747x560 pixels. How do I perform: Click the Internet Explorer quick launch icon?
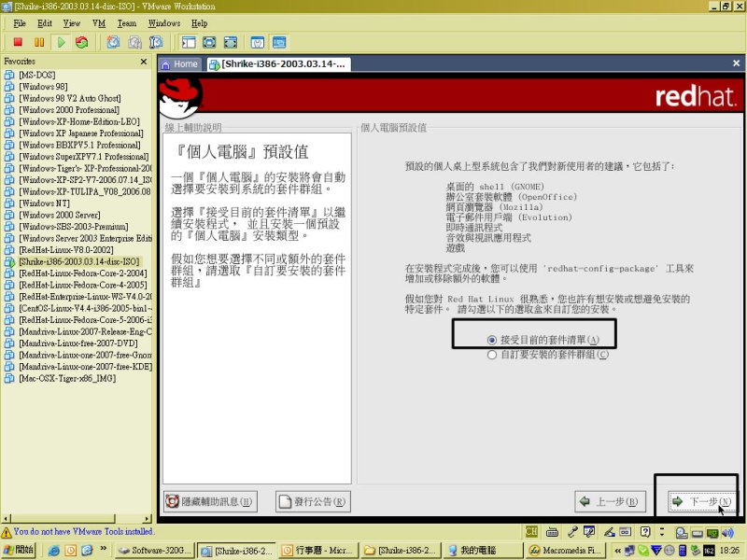coord(54,551)
